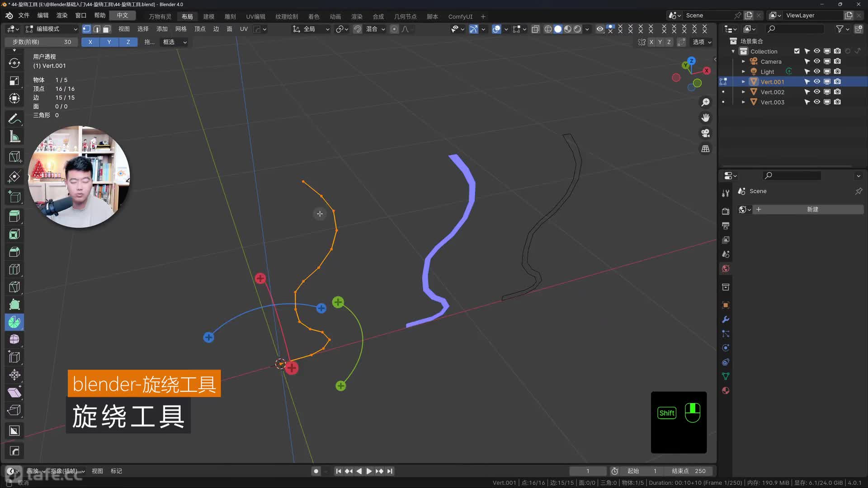Click the 新建 world button
This screenshot has width=868, height=488.
pos(812,210)
